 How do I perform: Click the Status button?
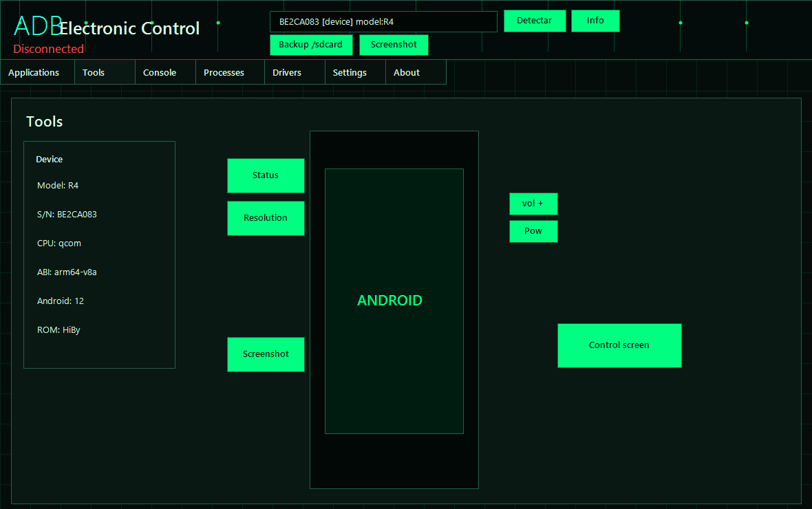click(x=266, y=175)
